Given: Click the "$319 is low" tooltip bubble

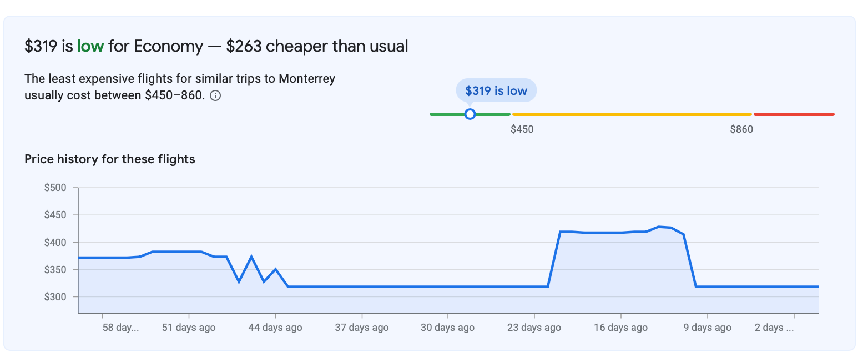Looking at the screenshot, I should pos(496,91).
